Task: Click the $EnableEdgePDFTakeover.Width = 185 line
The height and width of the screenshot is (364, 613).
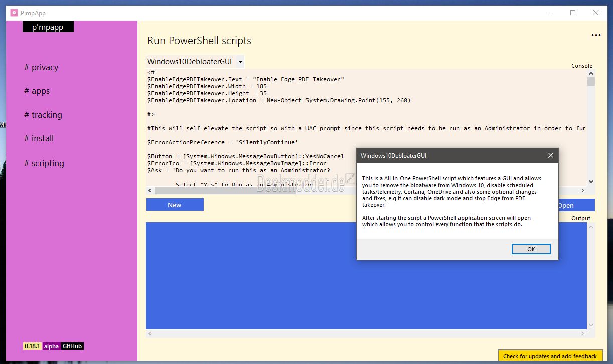Action: click(207, 86)
